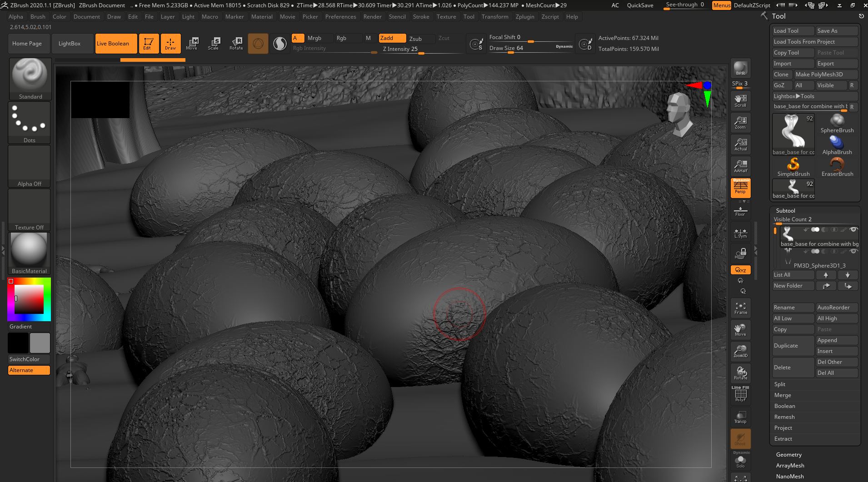Open the Preferences menu

click(340, 17)
